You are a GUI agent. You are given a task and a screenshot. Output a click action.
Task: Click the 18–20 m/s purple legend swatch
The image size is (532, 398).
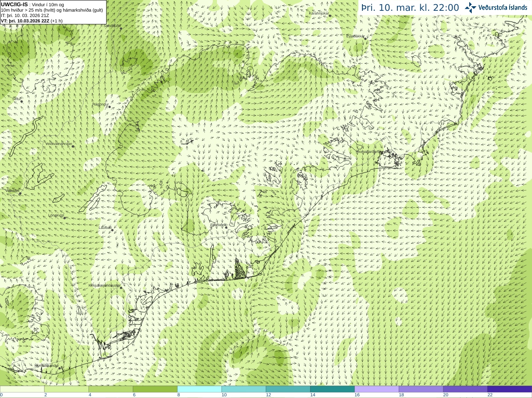421,389
